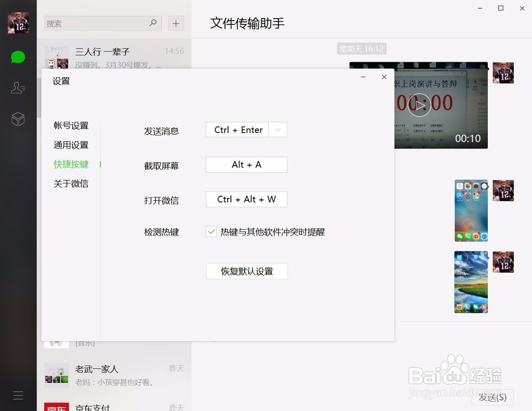532x411 pixels.
Task: Change the Ctrl + Alt + W shortcut
Action: pos(246,199)
